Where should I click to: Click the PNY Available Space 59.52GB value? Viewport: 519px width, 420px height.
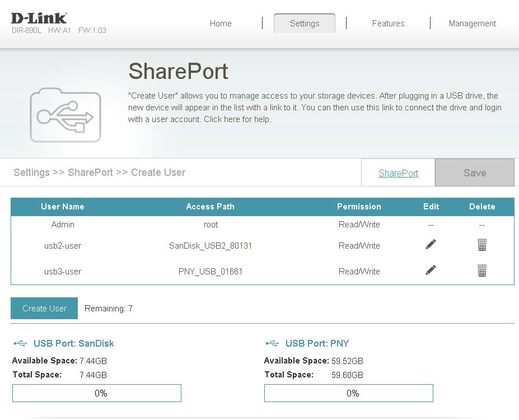click(347, 361)
